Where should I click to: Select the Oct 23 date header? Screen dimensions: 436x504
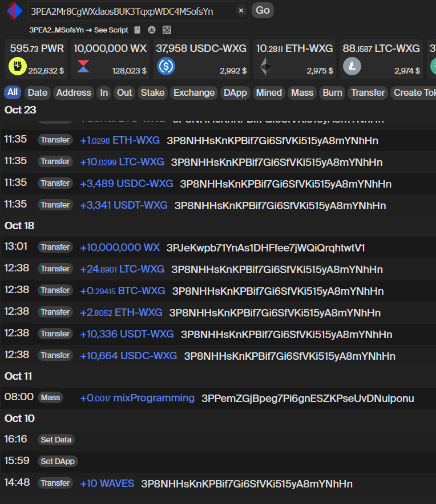point(21,110)
